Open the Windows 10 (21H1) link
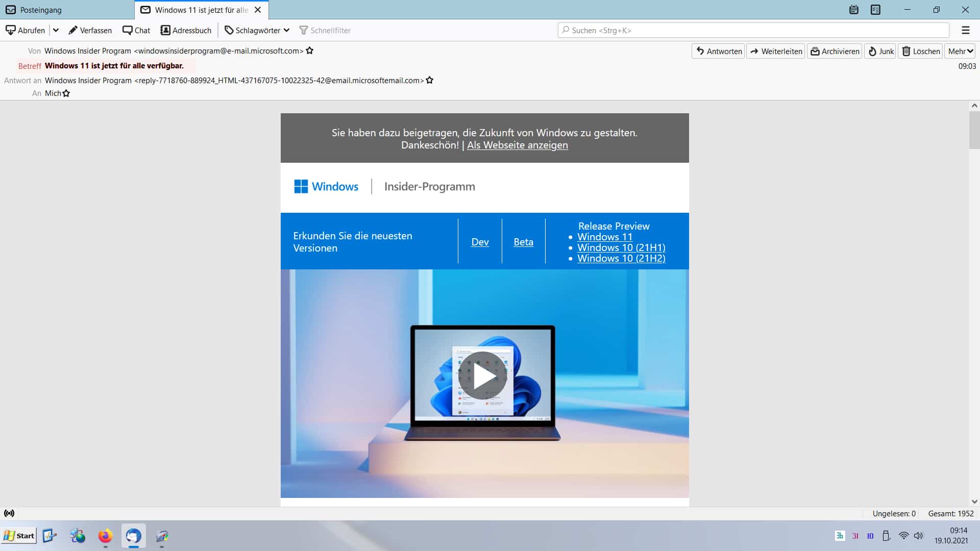Viewport: 980px width, 551px height. [621, 247]
